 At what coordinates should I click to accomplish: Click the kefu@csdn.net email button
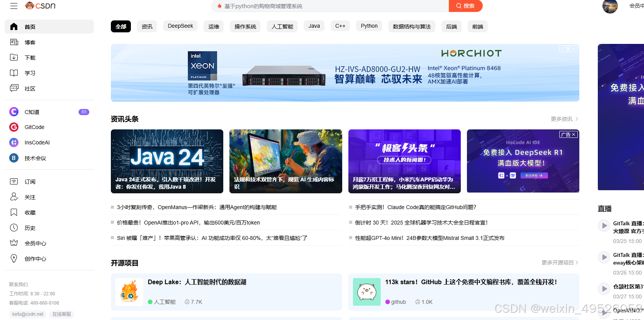[28, 314]
